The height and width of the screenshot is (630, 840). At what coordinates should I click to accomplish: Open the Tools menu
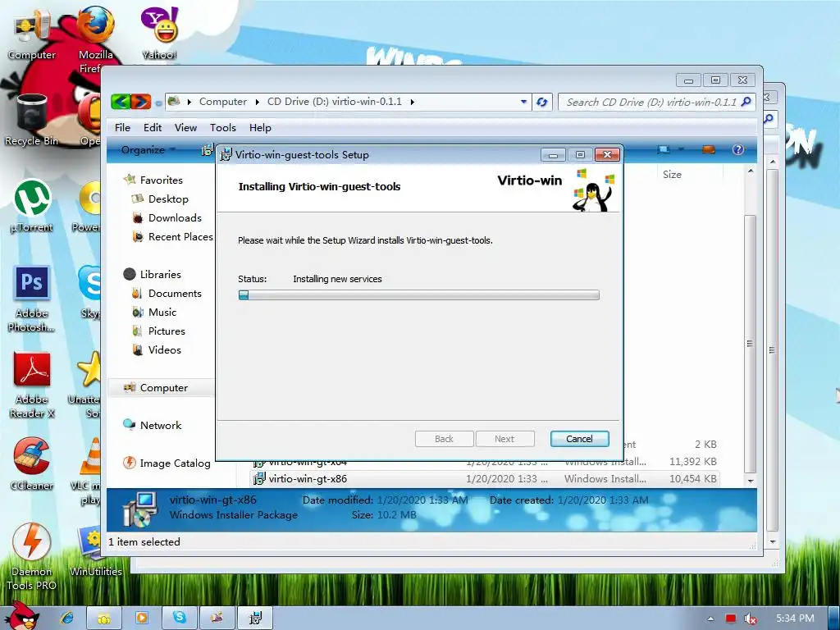tap(223, 127)
